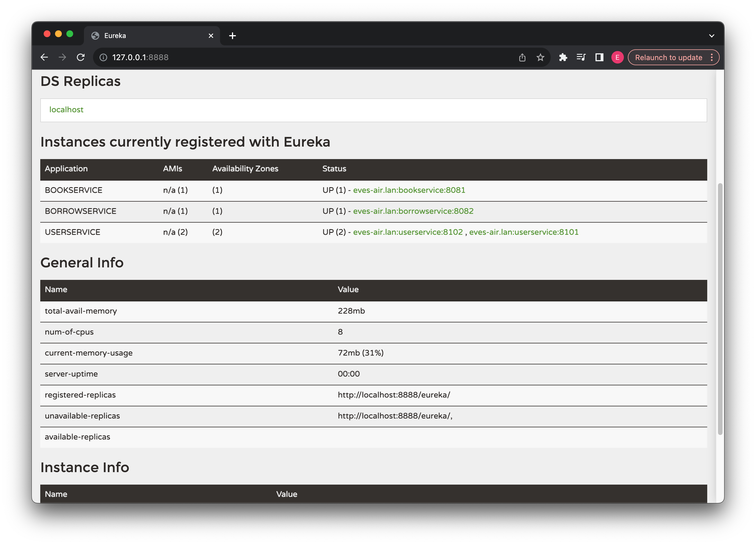Open the browser extensions puzzle icon
Screen dimensions: 756x545
(563, 57)
